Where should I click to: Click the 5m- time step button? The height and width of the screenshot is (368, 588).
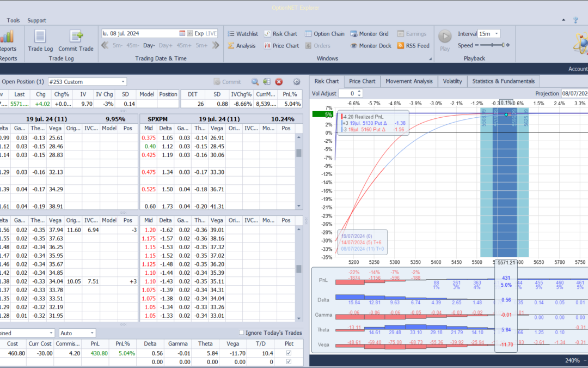(118, 45)
